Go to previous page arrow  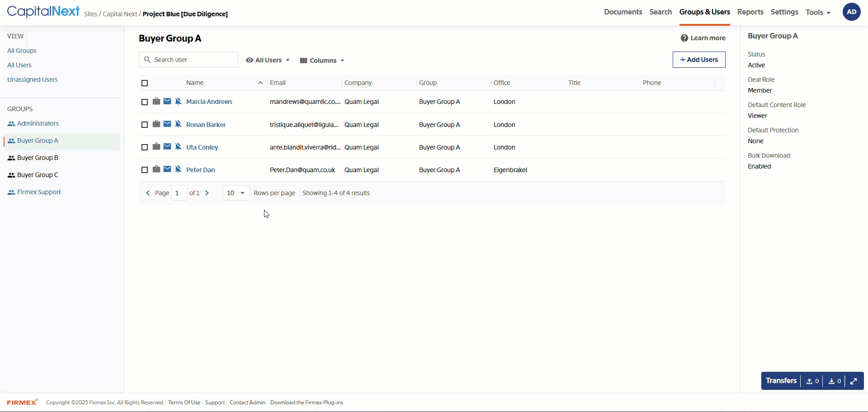[x=148, y=193]
